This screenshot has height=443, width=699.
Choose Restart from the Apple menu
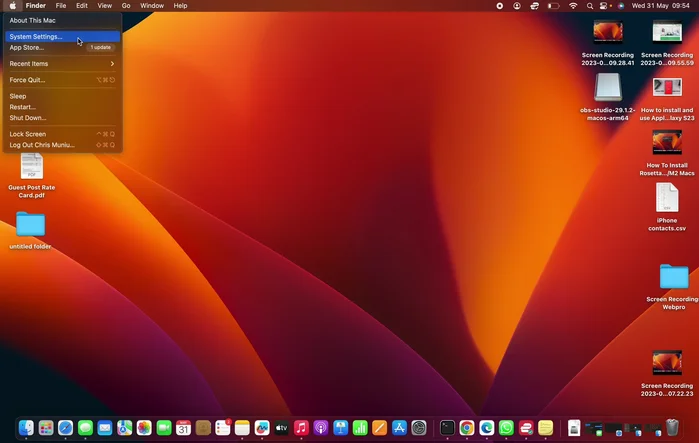(x=23, y=107)
